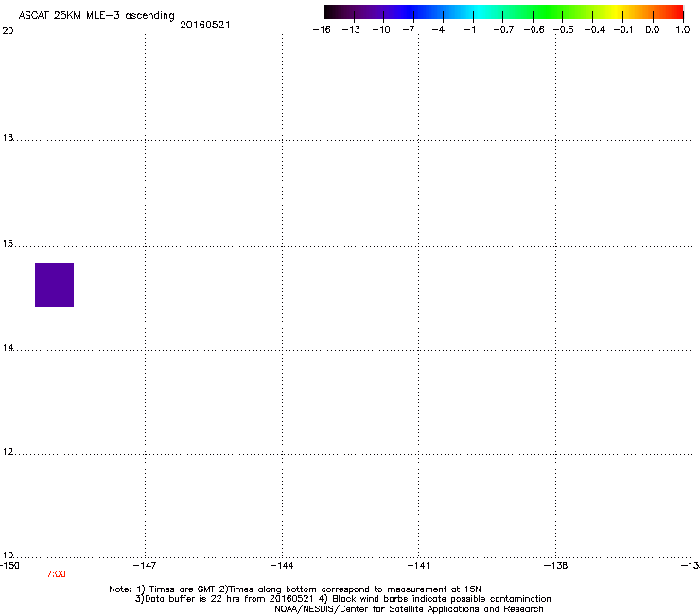Click the -1 color scale label
This screenshot has height=615, width=700.
point(469,30)
